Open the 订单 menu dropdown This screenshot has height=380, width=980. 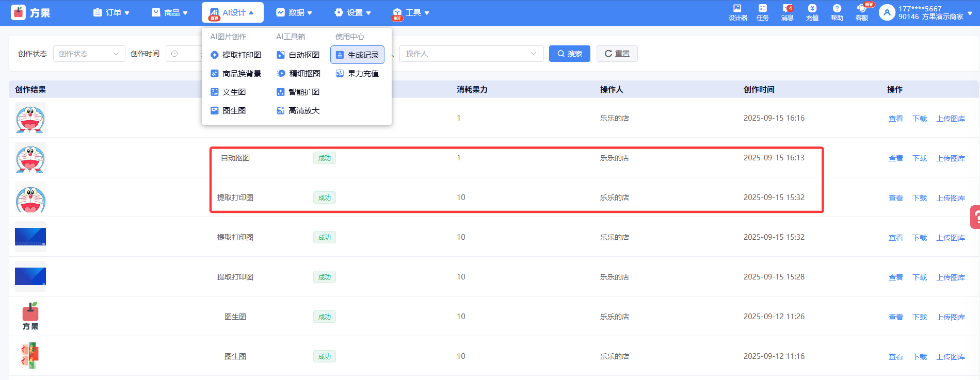pos(111,12)
